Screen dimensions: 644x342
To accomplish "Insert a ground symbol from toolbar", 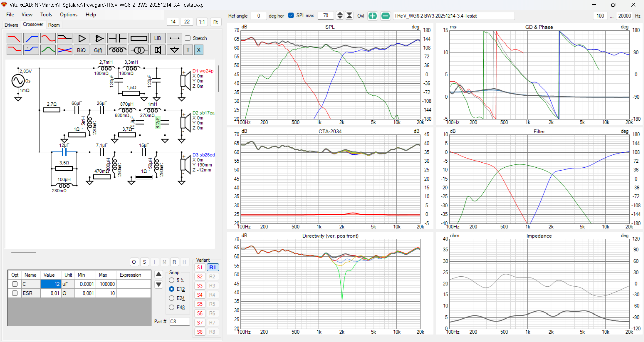I will click(174, 50).
